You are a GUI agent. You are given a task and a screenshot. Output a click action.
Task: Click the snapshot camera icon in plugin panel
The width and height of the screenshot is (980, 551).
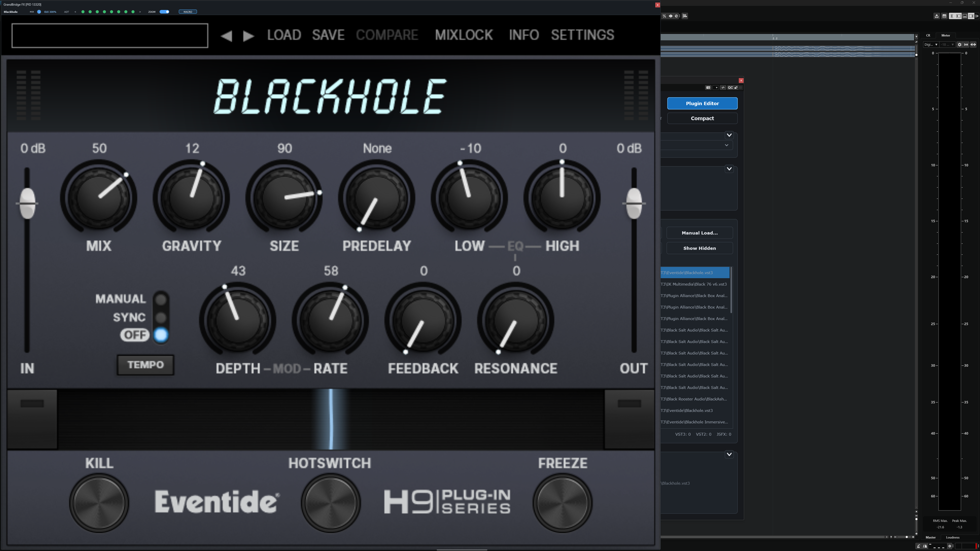click(708, 88)
